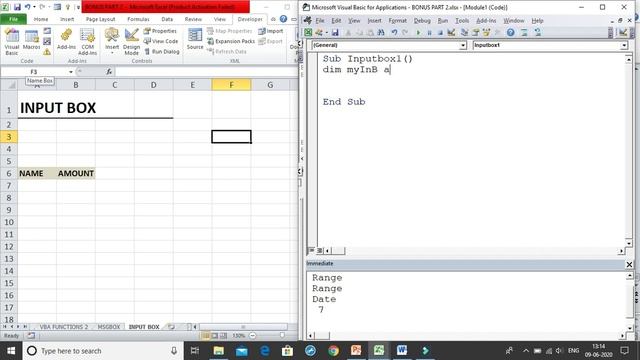
Task: Select Normal view button in status bar
Action: (206, 336)
